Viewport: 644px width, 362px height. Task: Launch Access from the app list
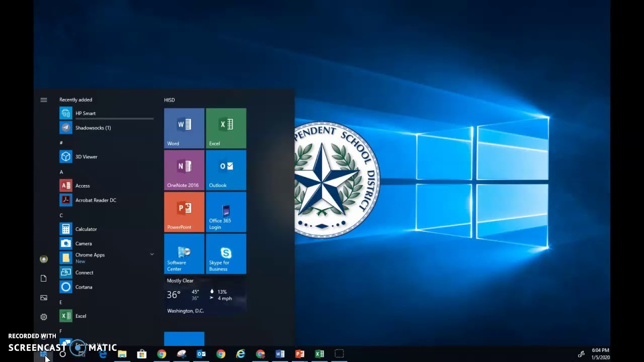pyautogui.click(x=106, y=186)
